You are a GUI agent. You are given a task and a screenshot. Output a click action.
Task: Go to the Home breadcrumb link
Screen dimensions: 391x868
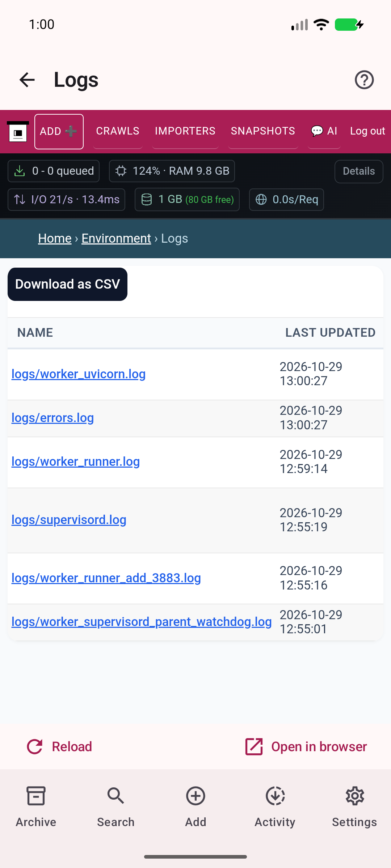55,238
